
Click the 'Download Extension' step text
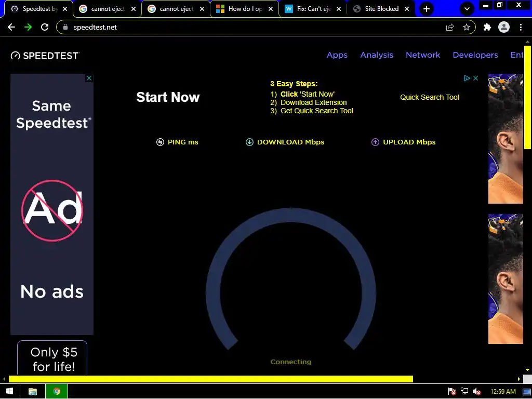313,102
